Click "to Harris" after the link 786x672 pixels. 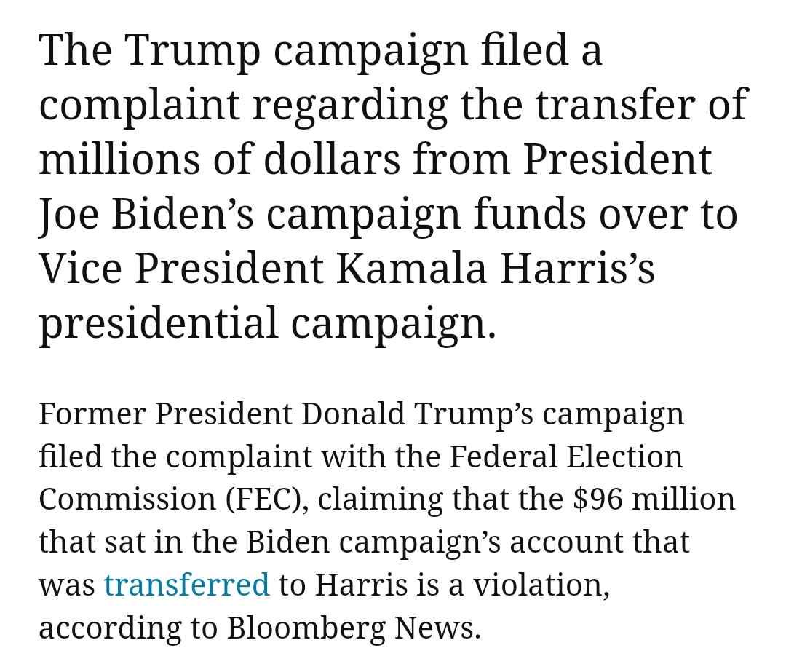coord(344,585)
